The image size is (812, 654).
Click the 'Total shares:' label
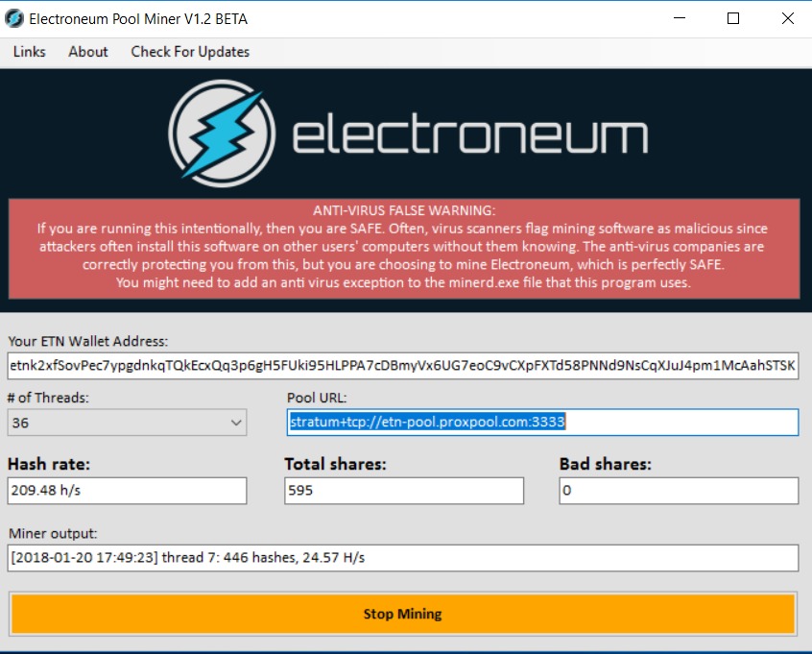336,464
